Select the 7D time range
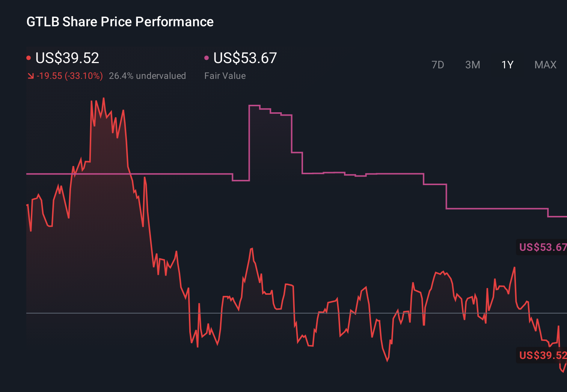 [x=438, y=65]
